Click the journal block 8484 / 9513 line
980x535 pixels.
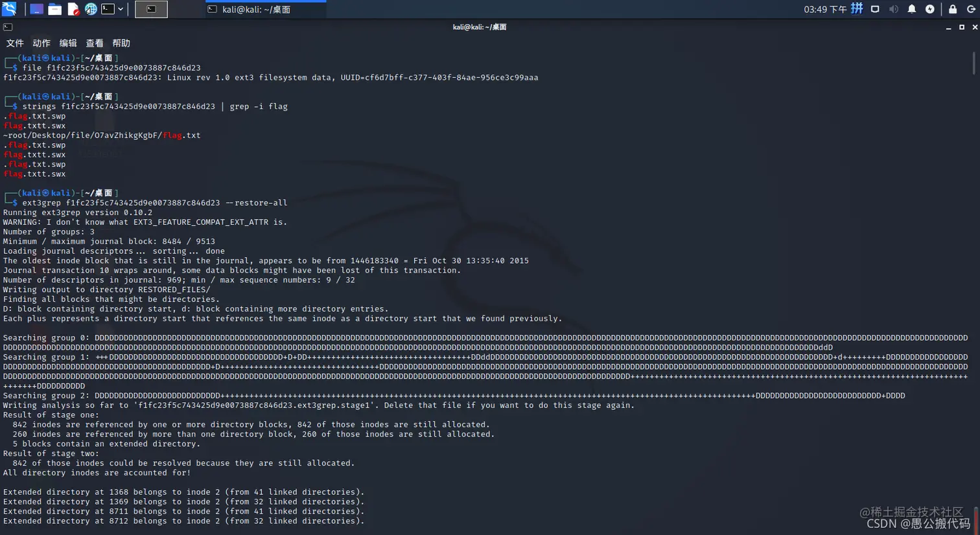pyautogui.click(x=109, y=242)
